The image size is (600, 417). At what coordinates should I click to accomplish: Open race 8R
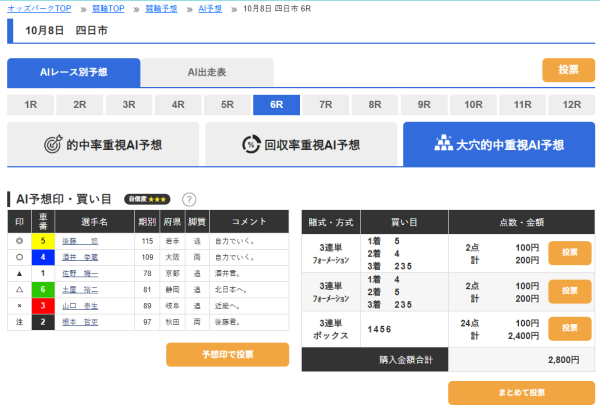[375, 105]
